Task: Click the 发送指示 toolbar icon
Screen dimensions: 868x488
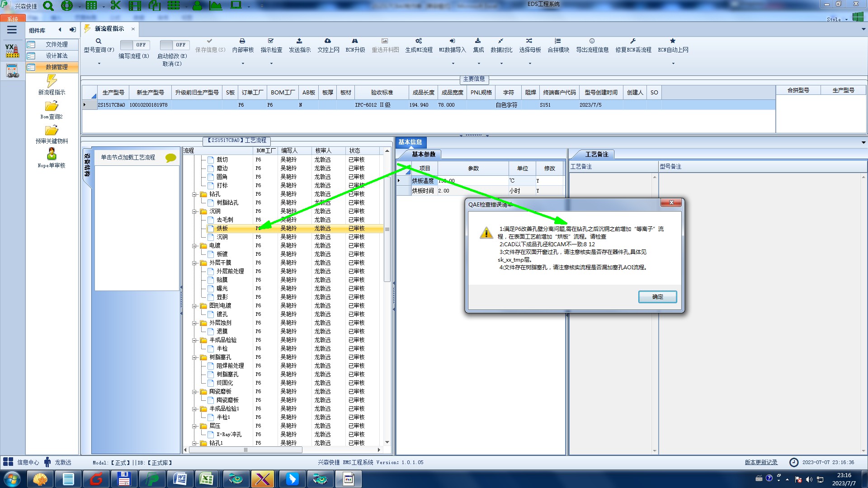Action: [x=299, y=41]
